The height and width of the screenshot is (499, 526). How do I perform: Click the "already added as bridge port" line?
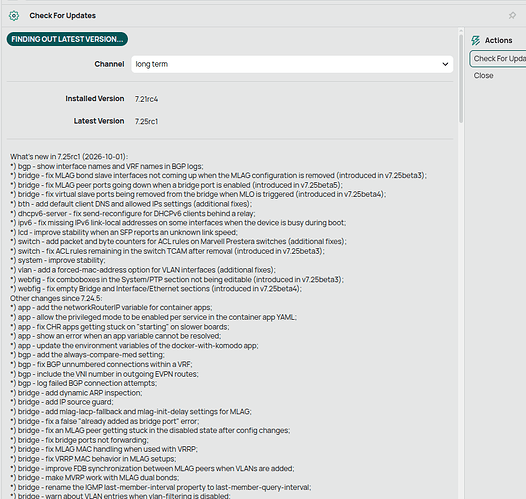point(105,421)
